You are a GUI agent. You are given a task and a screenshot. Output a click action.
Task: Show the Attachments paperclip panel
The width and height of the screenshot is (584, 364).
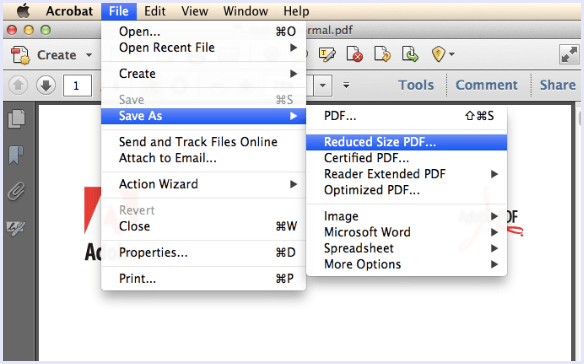pyautogui.click(x=16, y=191)
